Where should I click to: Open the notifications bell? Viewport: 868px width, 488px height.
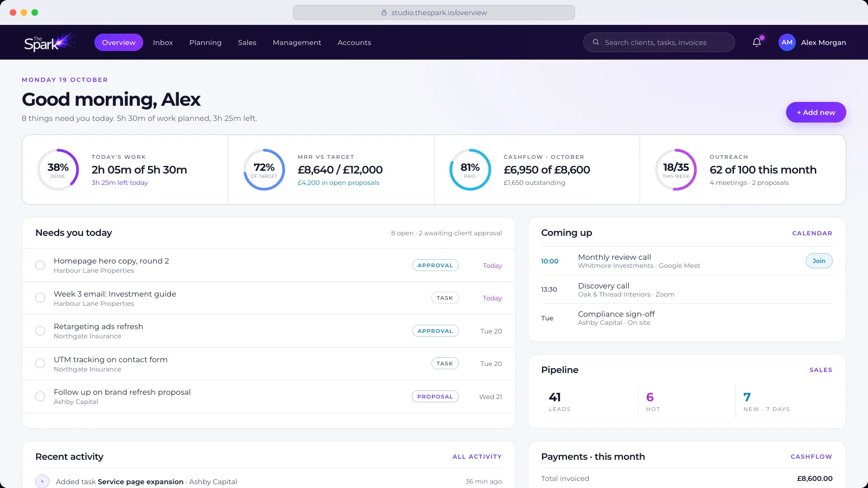pyautogui.click(x=757, y=42)
